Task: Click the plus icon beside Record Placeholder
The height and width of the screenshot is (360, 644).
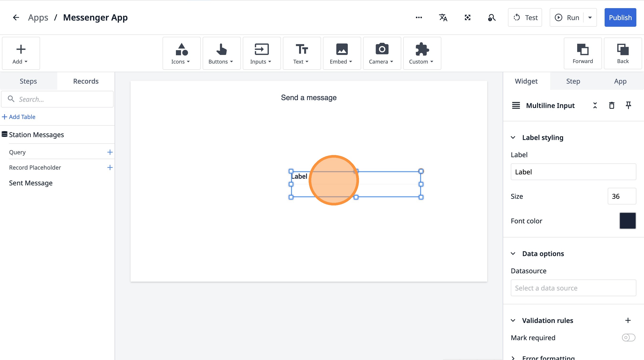Action: pyautogui.click(x=110, y=167)
